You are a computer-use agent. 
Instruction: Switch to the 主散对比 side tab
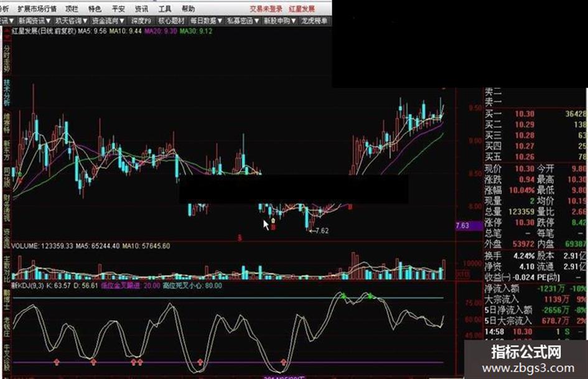7,269
